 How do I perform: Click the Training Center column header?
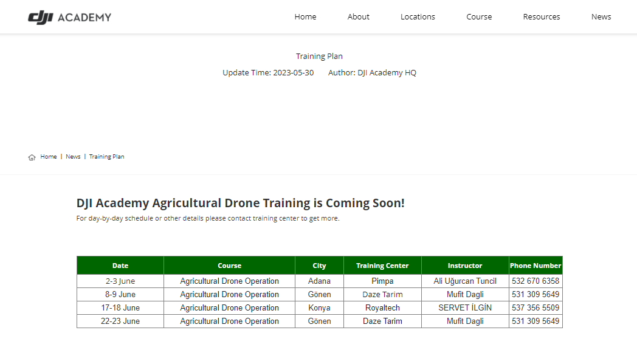tap(382, 266)
